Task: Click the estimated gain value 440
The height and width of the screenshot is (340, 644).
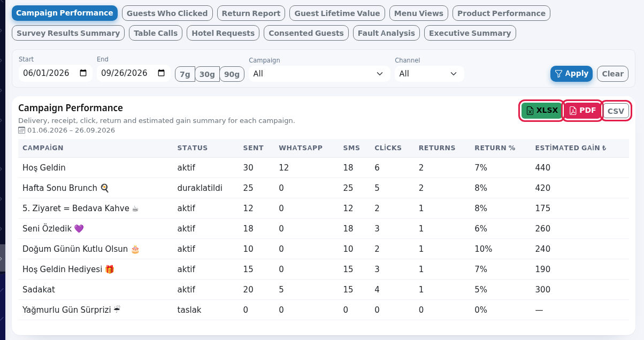Action: point(543,168)
